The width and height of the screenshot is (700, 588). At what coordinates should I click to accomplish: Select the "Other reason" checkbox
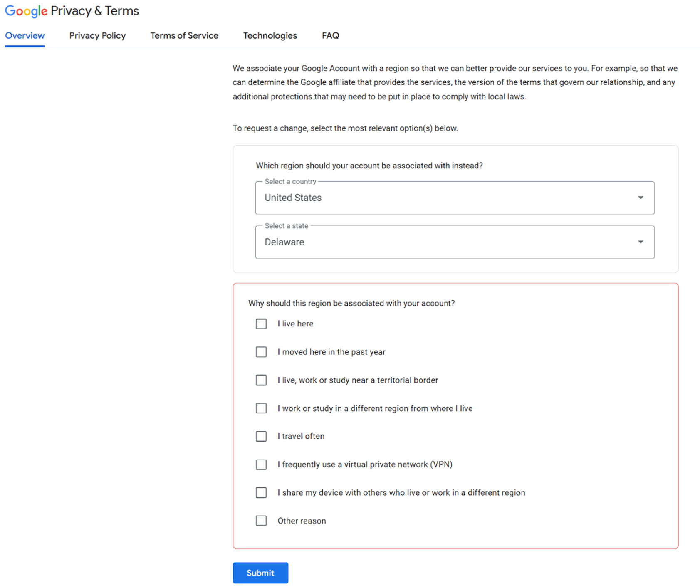click(x=261, y=521)
